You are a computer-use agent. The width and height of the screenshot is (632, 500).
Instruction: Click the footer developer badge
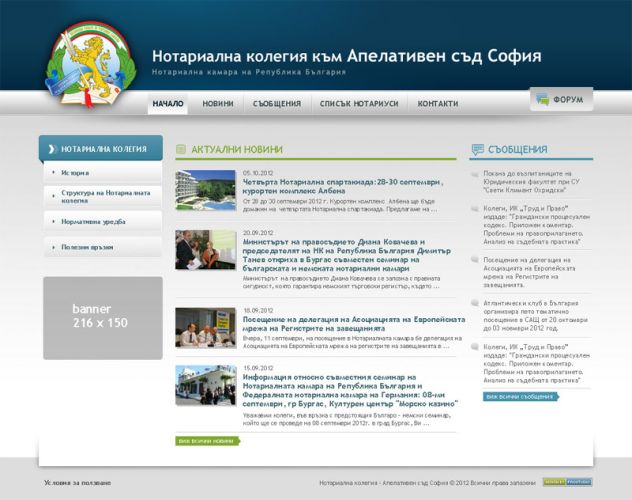pos(567,482)
